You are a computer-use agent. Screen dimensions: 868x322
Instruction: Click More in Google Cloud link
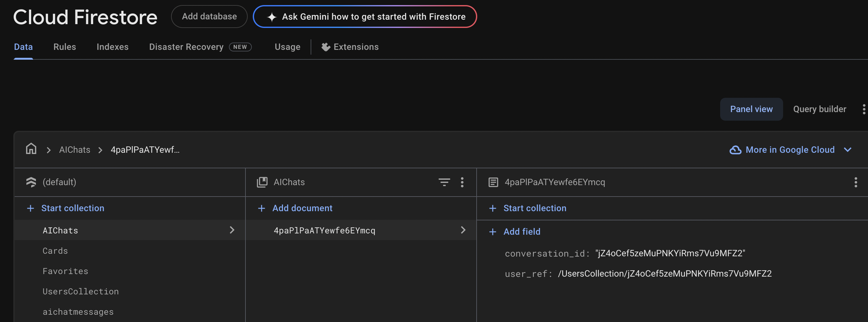pos(790,150)
